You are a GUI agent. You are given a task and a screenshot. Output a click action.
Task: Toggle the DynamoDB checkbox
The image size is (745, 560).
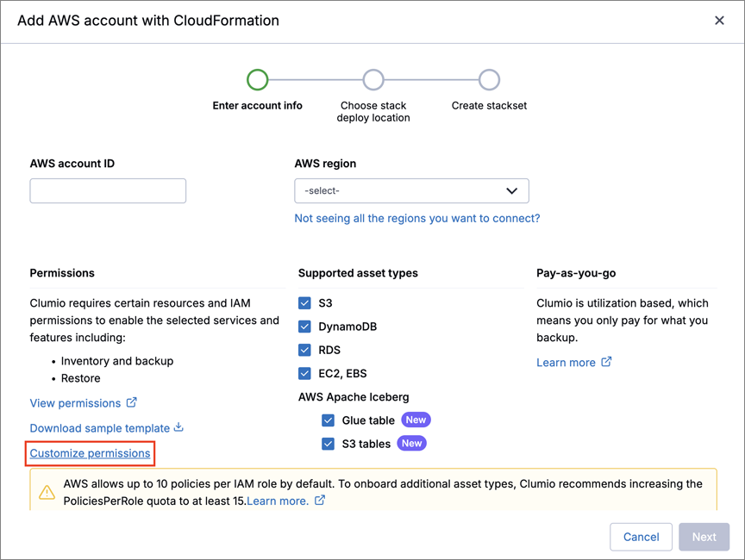tap(304, 327)
